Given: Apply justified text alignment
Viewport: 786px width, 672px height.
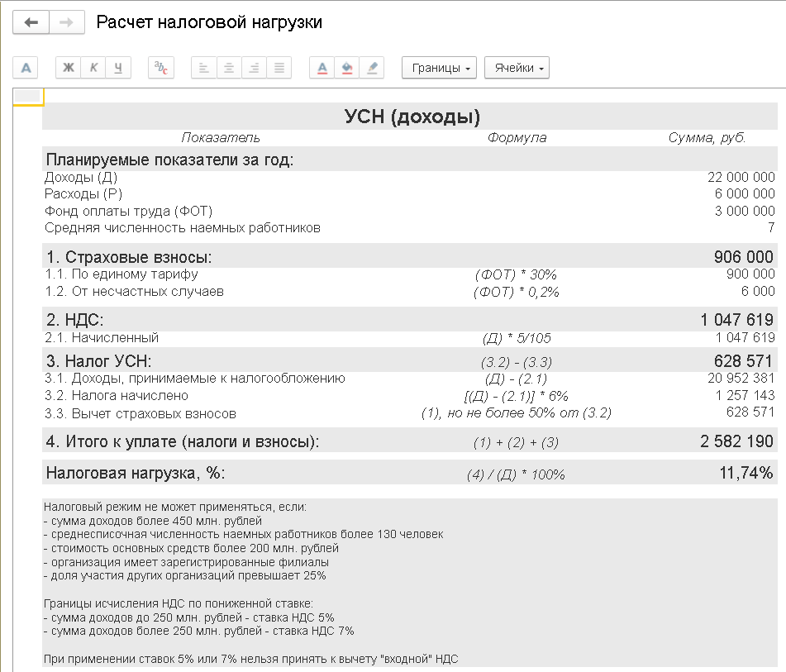Looking at the screenshot, I should (278, 67).
